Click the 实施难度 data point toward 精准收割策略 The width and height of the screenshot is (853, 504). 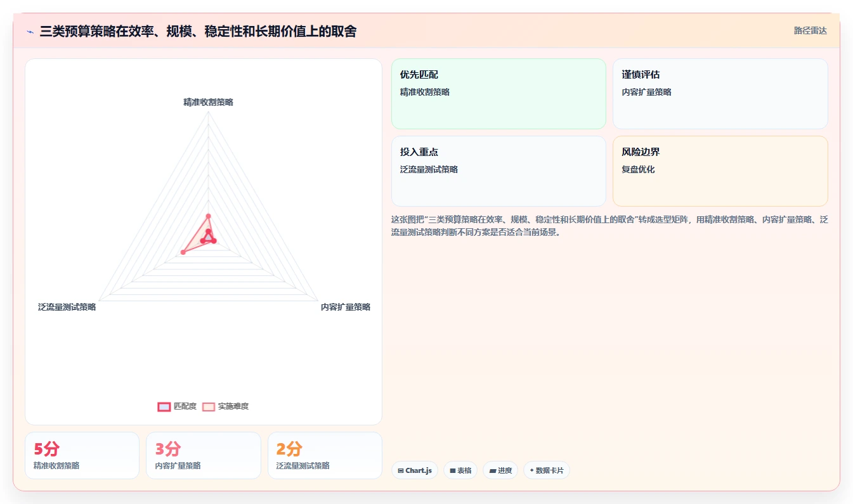tap(208, 216)
